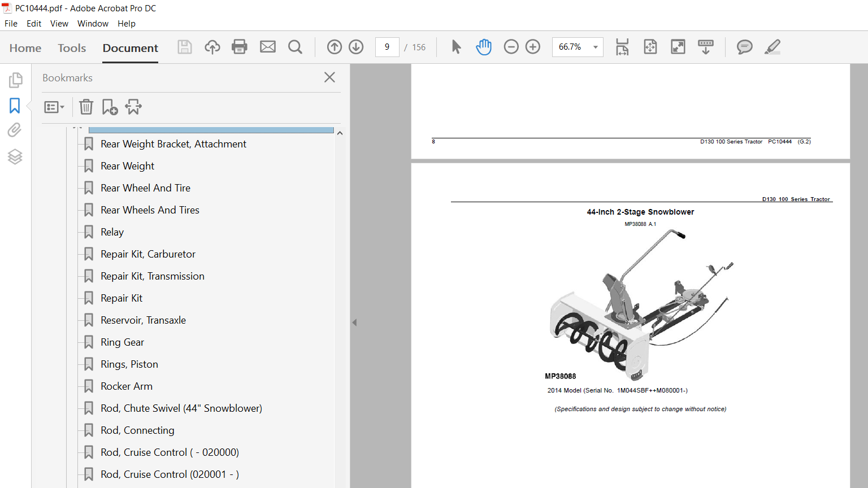Print the document using printer icon

click(x=240, y=47)
